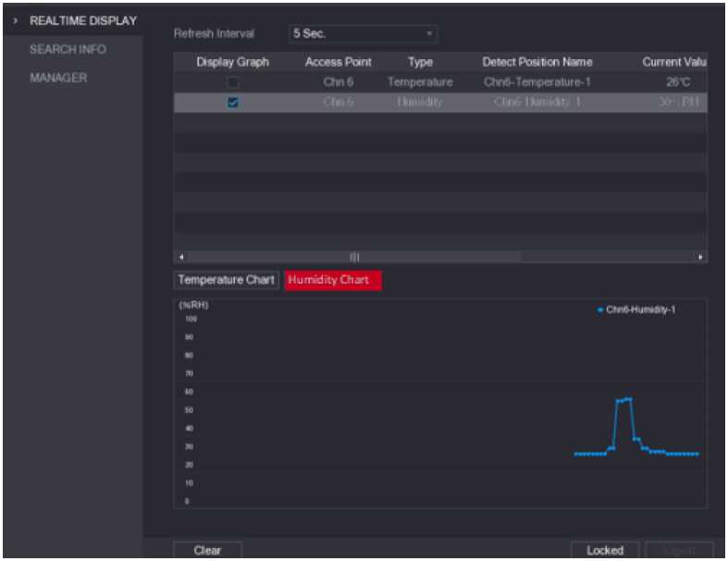This screenshot has height=561, width=728.
Task: Expand the arrow beside REALTIME DISPLAY
Action: pyautogui.click(x=16, y=21)
